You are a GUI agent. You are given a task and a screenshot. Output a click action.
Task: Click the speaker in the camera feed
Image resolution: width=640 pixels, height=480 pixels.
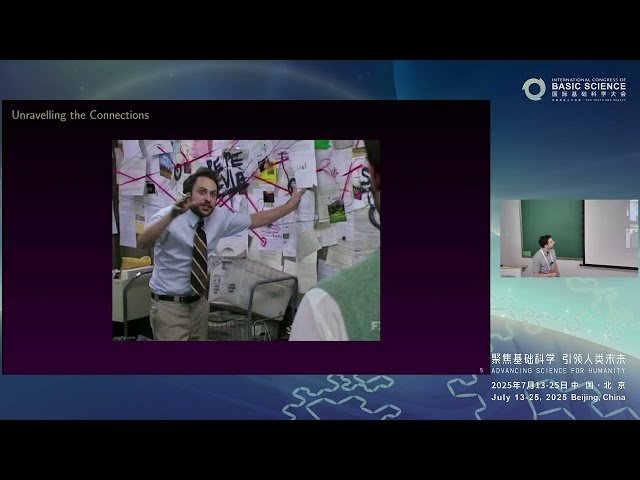(545, 257)
